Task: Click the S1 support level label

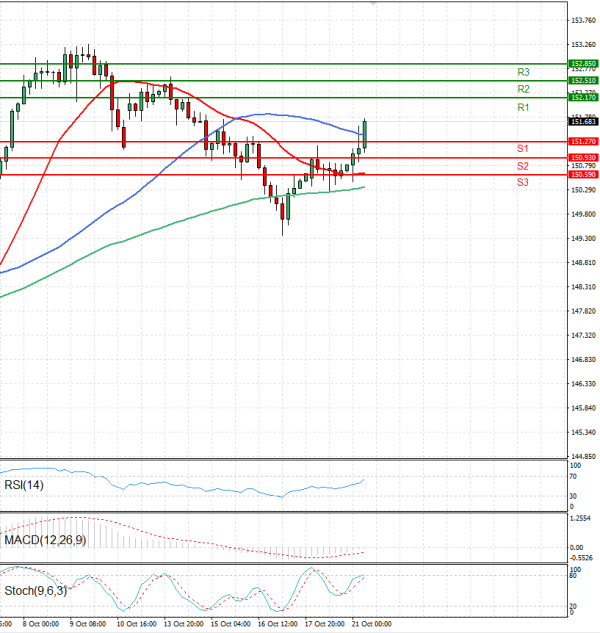Action: [x=523, y=148]
